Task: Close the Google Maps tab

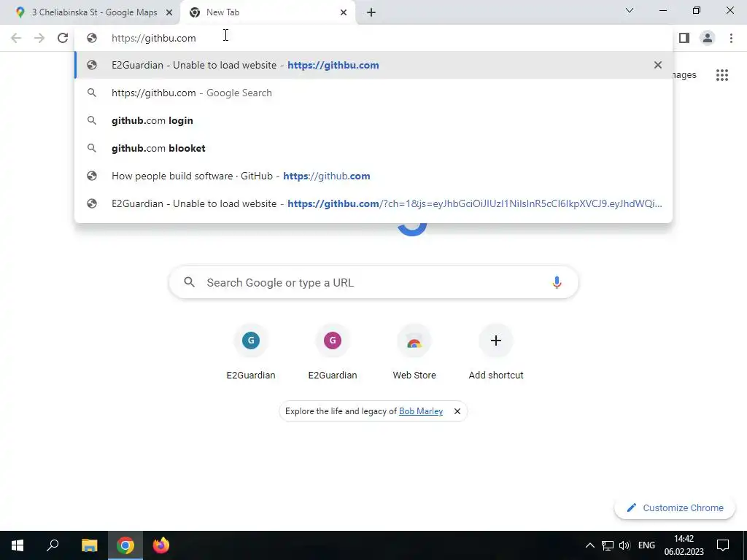Action: coord(169,12)
